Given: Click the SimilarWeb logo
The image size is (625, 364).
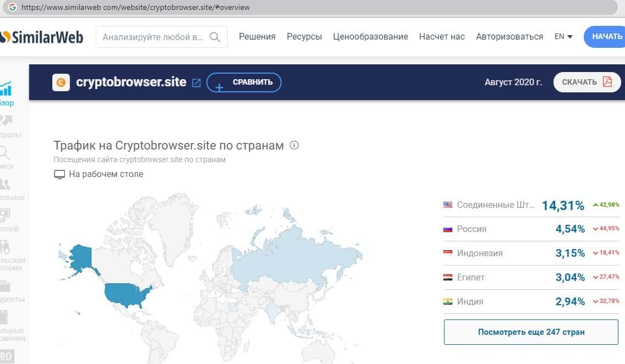Looking at the screenshot, I should pyautogui.click(x=41, y=37).
